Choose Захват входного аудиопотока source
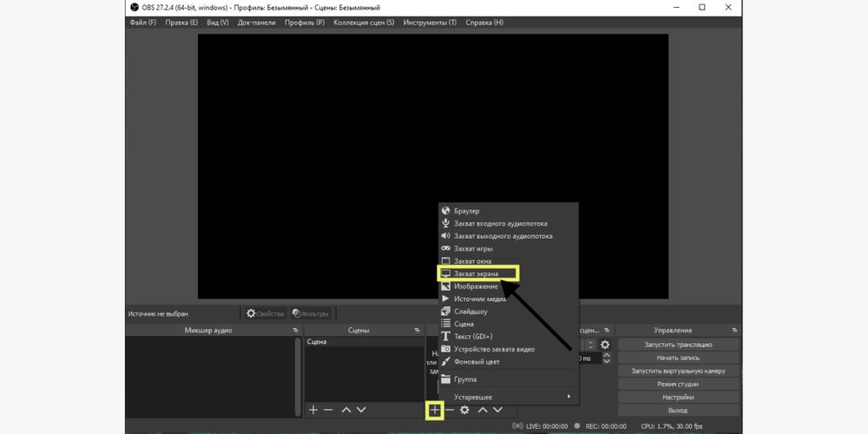The height and width of the screenshot is (434, 868). pos(508,224)
